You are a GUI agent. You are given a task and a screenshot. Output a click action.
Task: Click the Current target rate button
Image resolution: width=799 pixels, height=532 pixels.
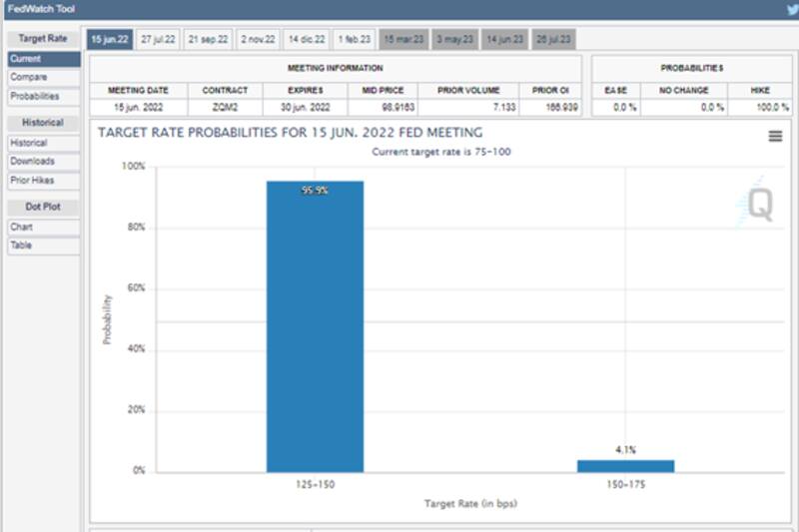click(x=43, y=59)
